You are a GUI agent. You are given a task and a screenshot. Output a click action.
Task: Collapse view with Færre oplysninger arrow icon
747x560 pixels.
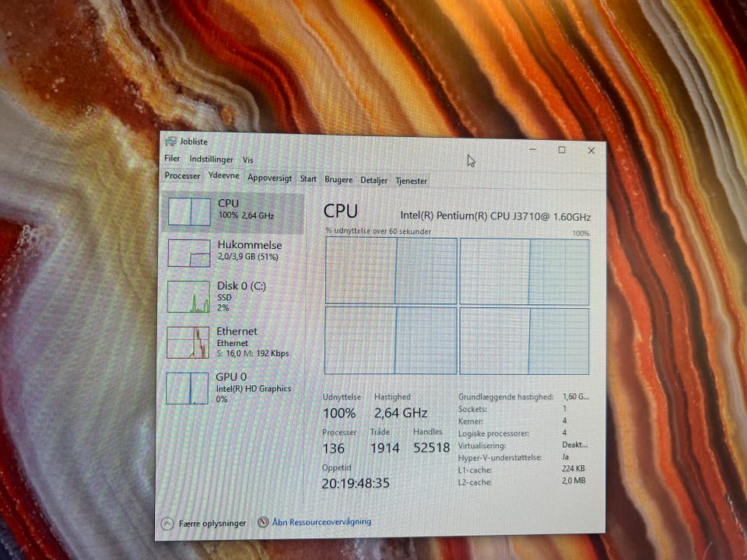point(167,523)
